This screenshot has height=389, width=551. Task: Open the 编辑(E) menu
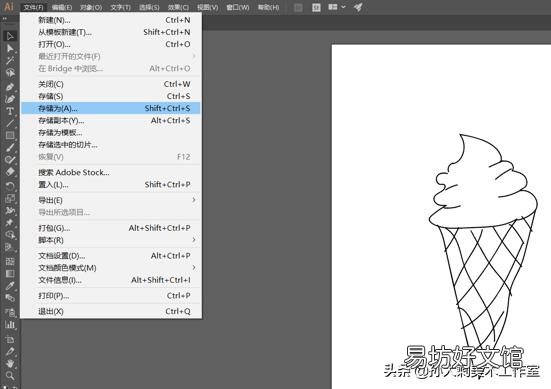coord(62,7)
